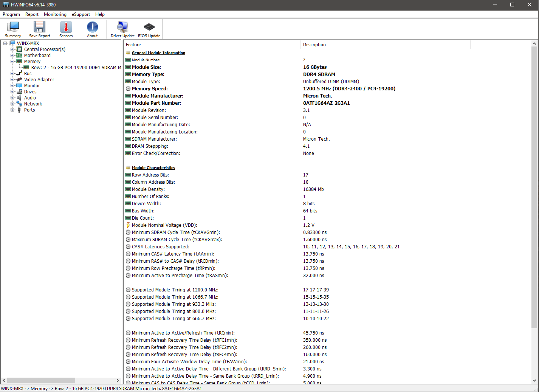This screenshot has width=539, height=392.
Task: Open the Monitoring menu
Action: pos(55,14)
